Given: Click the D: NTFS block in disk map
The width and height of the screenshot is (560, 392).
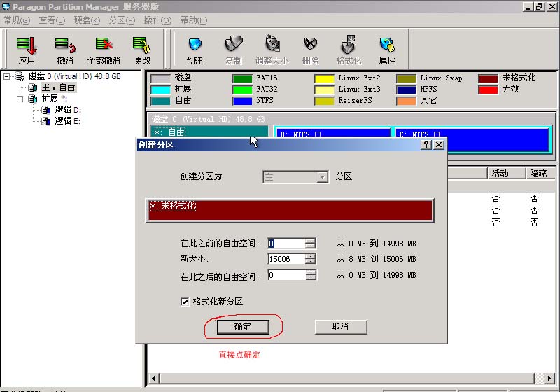Looking at the screenshot, I should (332, 132).
